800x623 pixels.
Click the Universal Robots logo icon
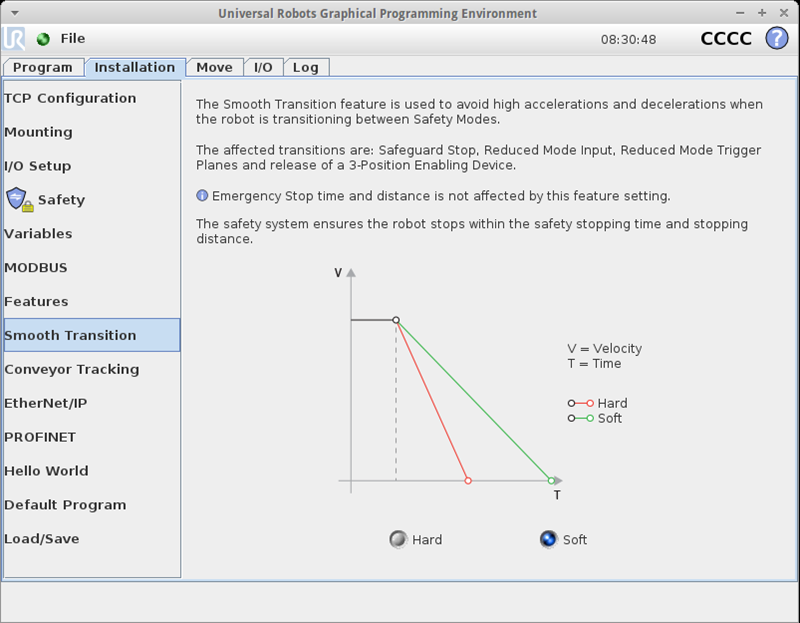tap(14, 39)
